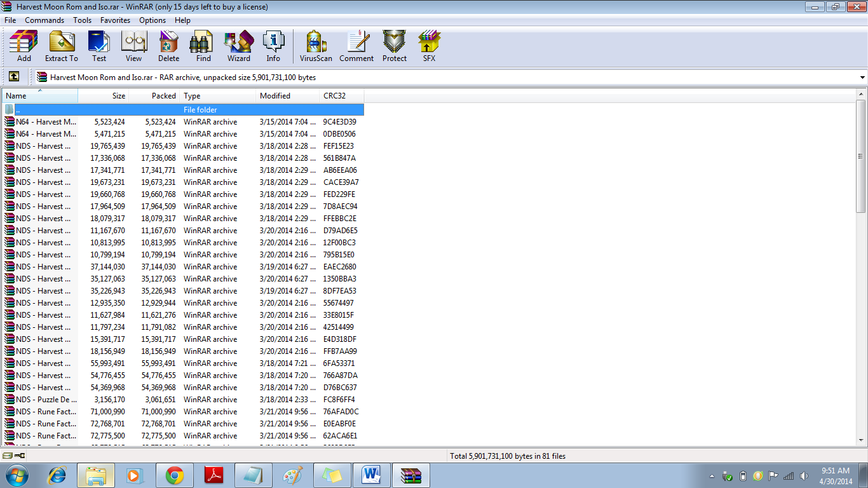Start the VirusScan tool
Viewport: 868px width, 488px height.
pos(316,46)
